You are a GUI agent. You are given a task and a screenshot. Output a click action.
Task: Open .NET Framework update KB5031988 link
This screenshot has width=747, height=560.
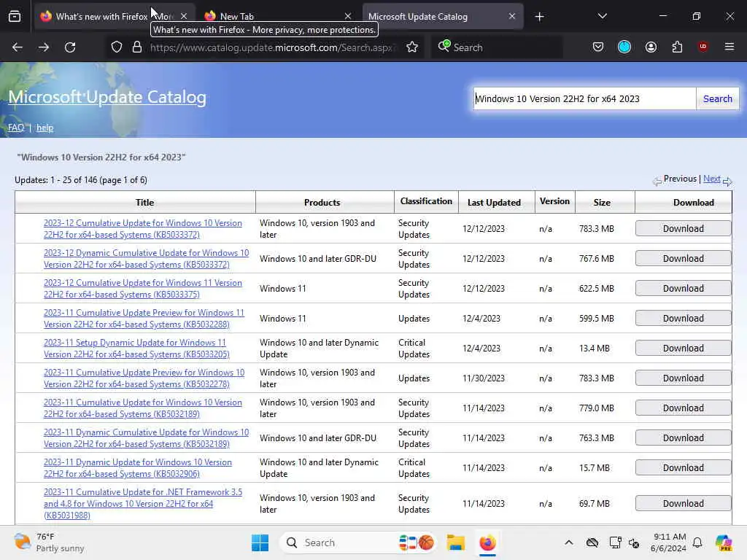(143, 503)
